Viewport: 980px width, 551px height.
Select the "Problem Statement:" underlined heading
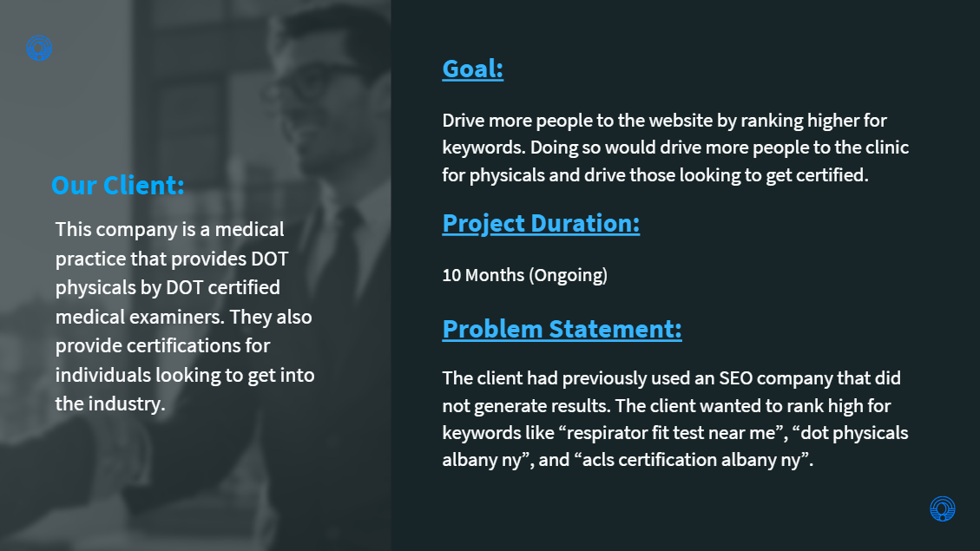click(x=562, y=329)
